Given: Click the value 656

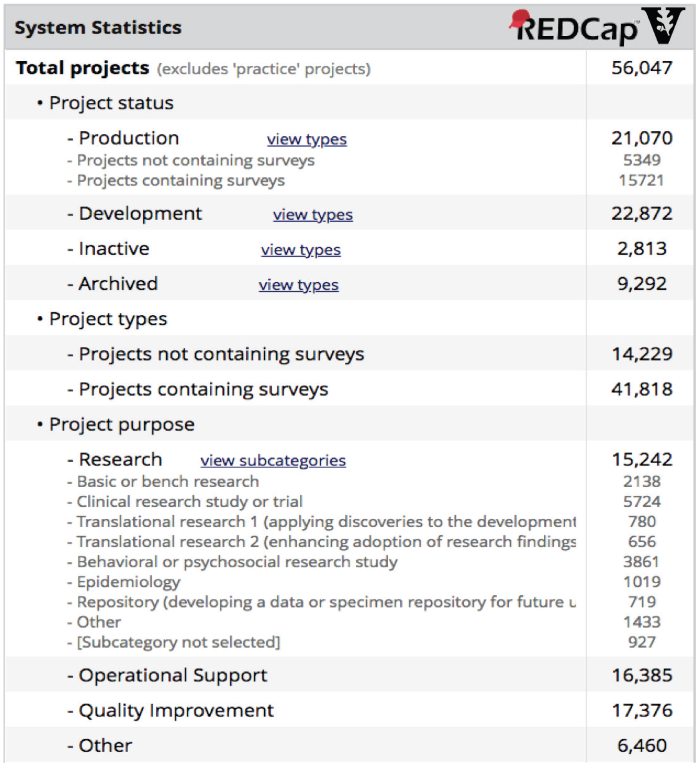Looking at the screenshot, I should click(641, 542).
